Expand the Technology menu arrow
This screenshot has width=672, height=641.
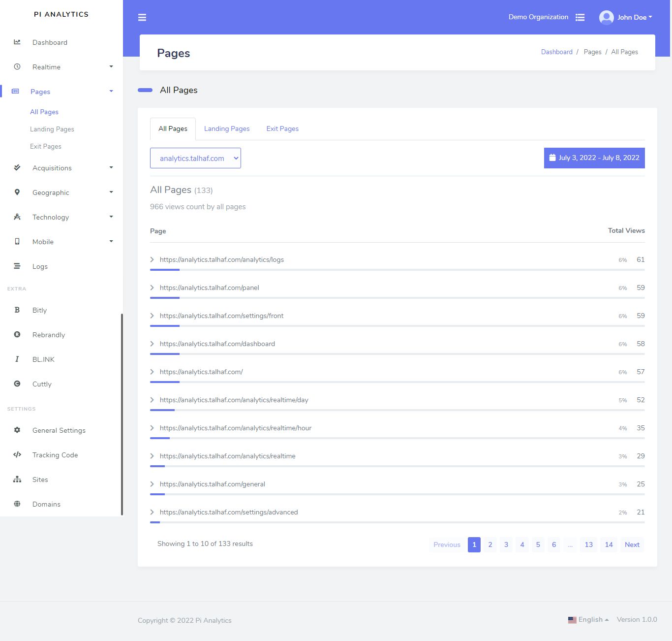(x=111, y=217)
